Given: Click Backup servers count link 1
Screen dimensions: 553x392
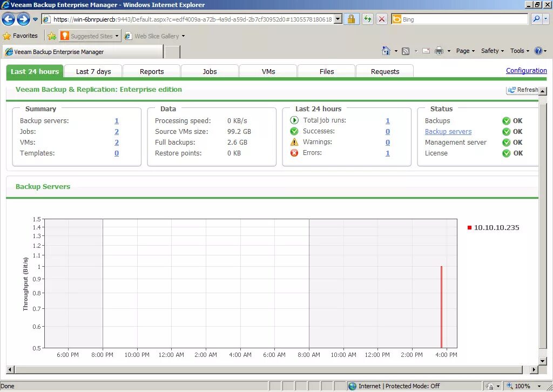Looking at the screenshot, I should tap(117, 121).
